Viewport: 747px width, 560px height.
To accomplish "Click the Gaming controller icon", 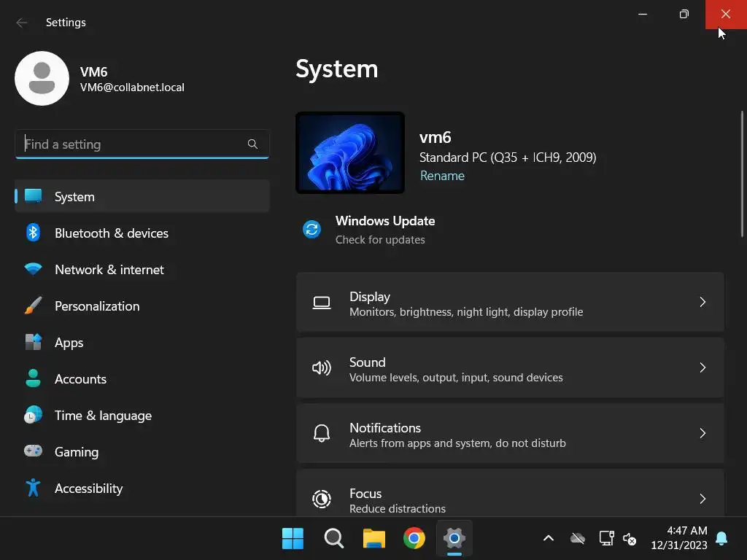I will point(33,451).
